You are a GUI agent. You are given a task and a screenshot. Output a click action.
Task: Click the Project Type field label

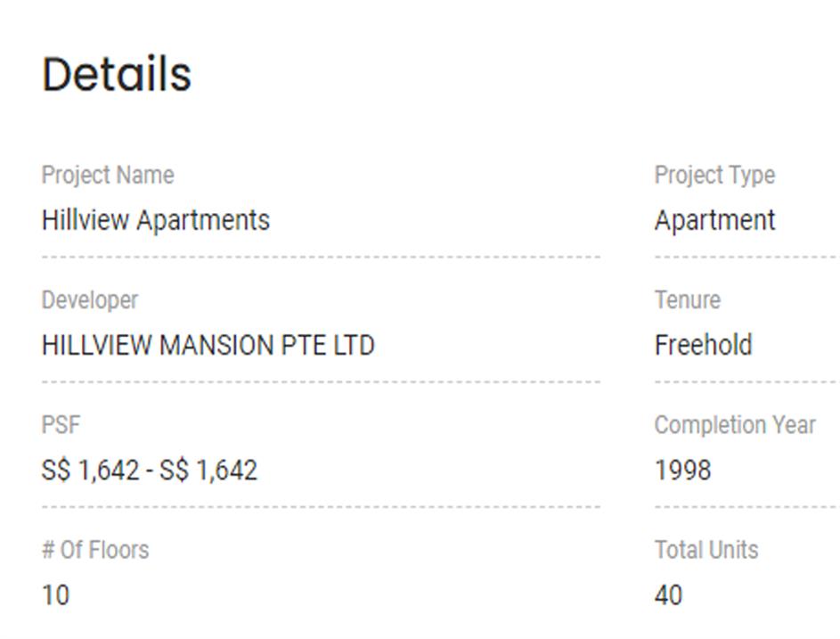click(x=714, y=175)
